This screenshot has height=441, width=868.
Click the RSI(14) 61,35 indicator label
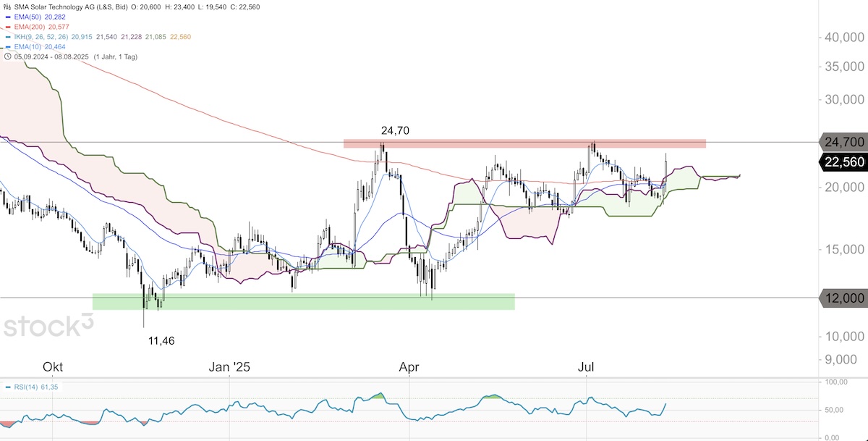point(36,387)
